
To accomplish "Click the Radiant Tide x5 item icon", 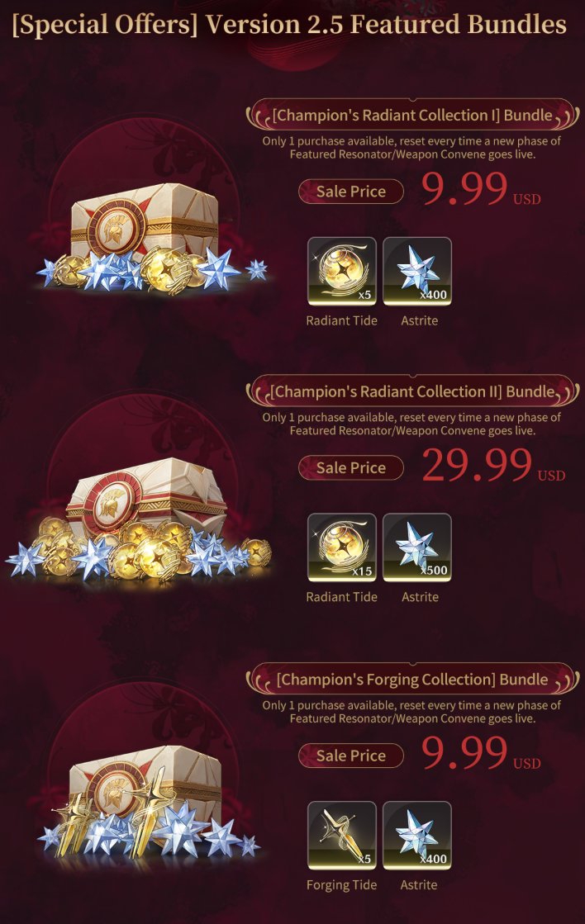I will (x=341, y=271).
